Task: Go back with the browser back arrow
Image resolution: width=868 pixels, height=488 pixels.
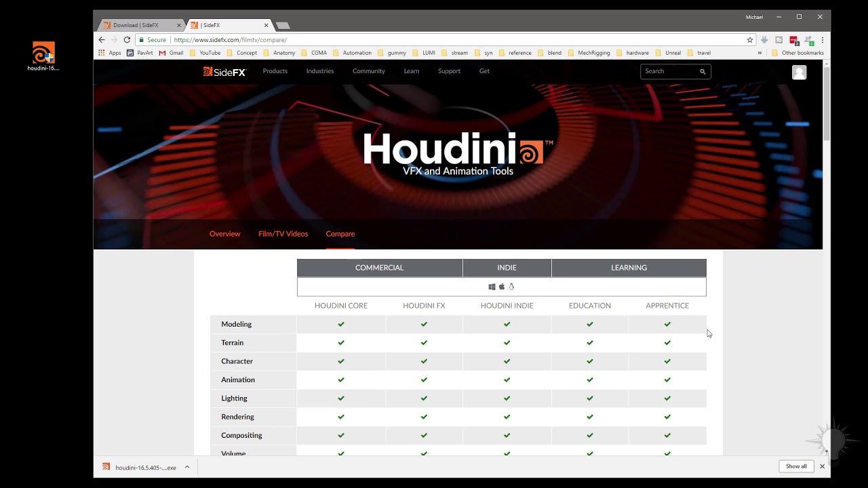Action: pyautogui.click(x=102, y=40)
